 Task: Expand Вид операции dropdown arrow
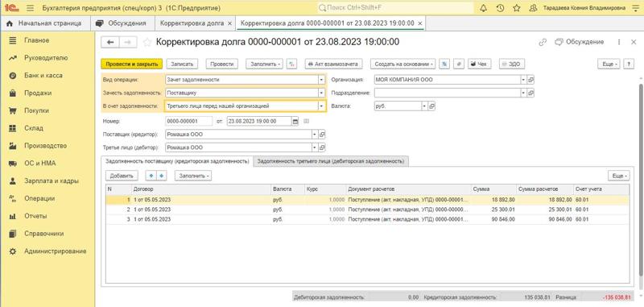coord(321,80)
